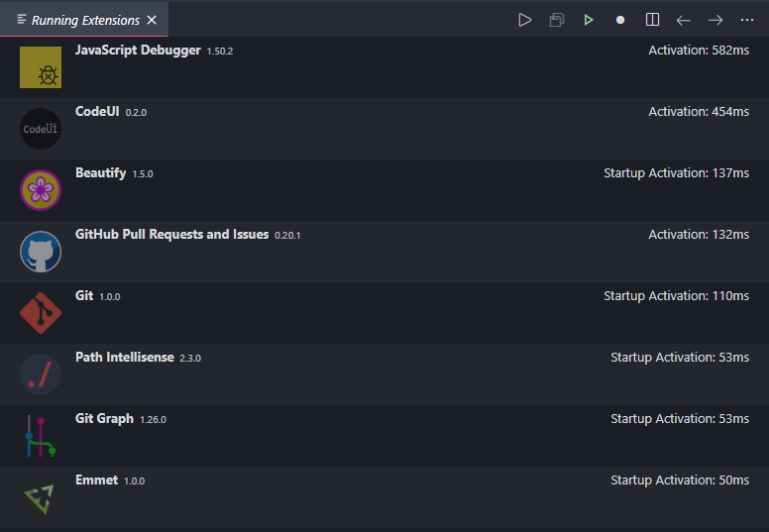Click the Running Extensions tab list icon
Image resolution: width=769 pixels, height=532 pixels.
[x=22, y=20]
